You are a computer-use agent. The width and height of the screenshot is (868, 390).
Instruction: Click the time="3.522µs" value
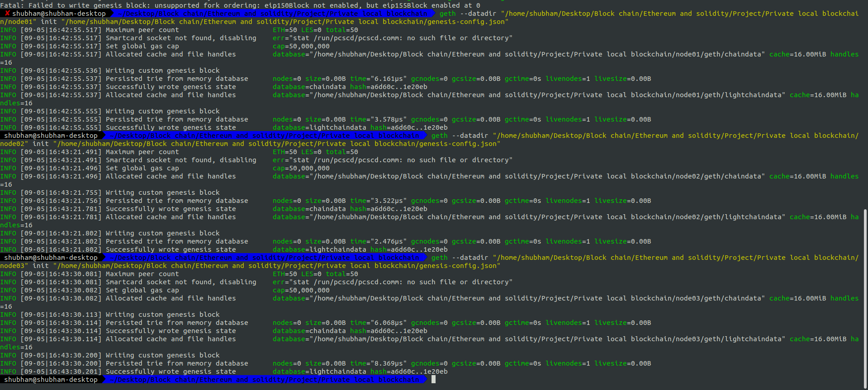(378, 201)
